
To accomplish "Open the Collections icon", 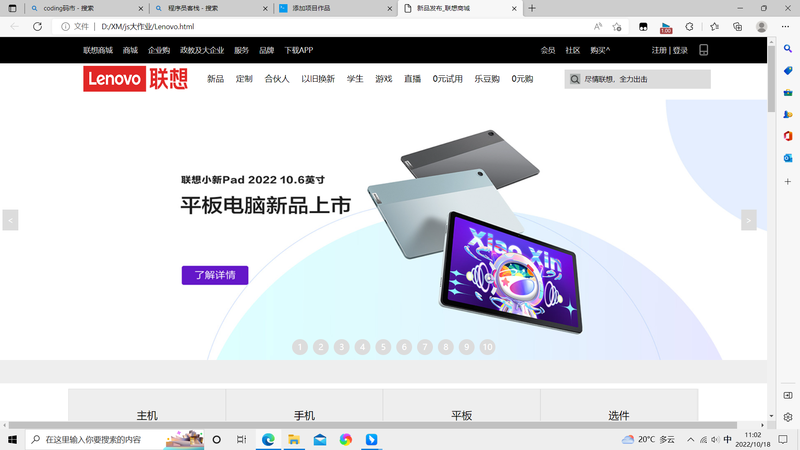I will click(737, 27).
